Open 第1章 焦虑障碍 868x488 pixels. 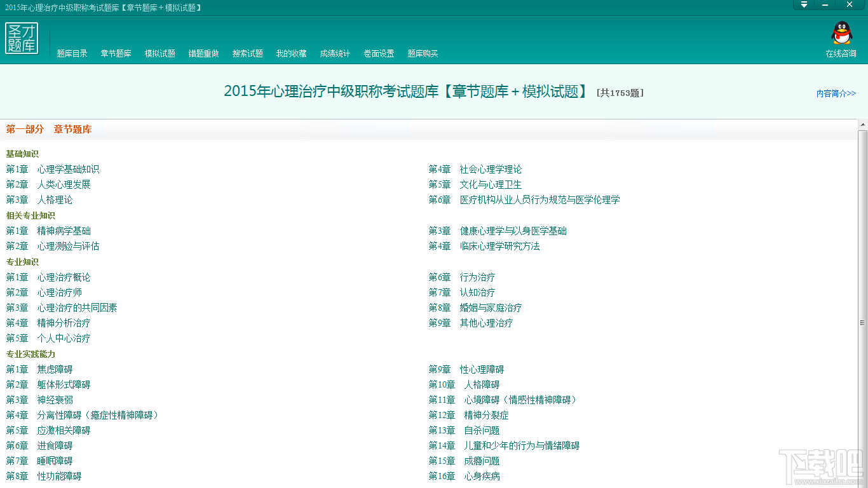[39, 369]
